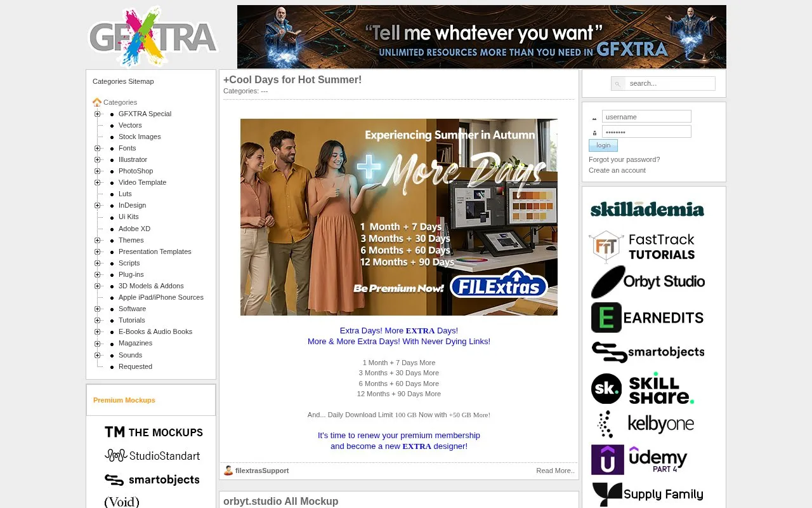The image size is (812, 508).
Task: Expand the Illustrator category node
Action: pos(98,159)
